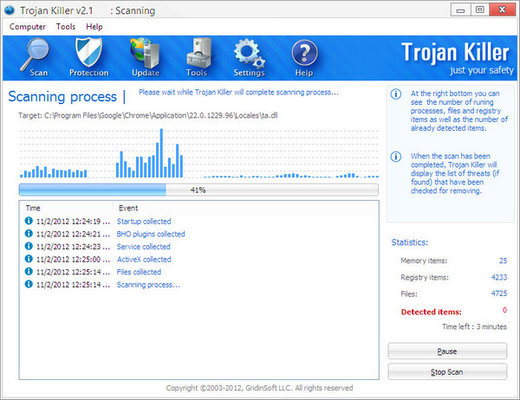Click the GridinSoft copyright notice
Image resolution: width=520 pixels, height=400 pixels.
click(x=259, y=388)
